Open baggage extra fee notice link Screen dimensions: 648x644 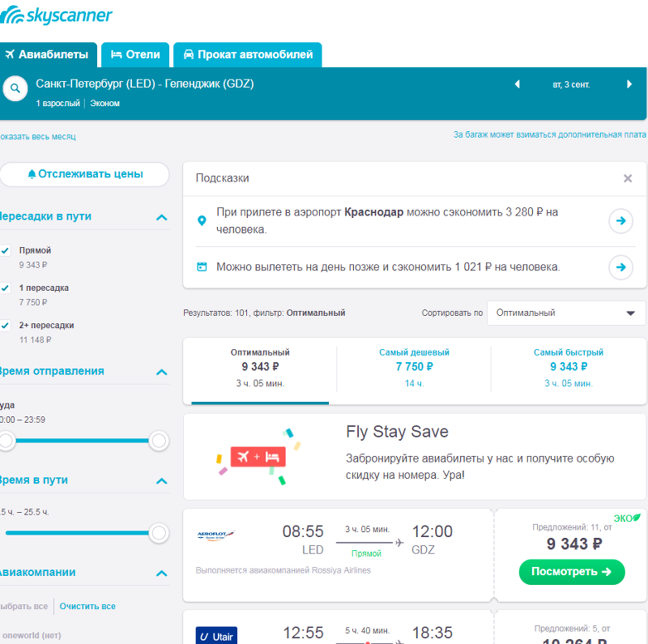(x=549, y=134)
